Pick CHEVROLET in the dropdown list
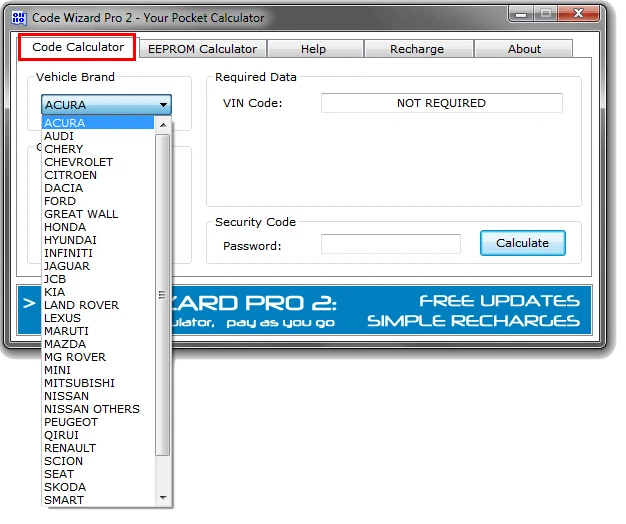 (98, 162)
